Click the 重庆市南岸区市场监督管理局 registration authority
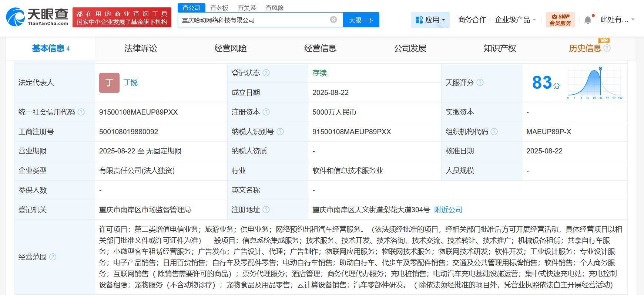Screen dimensions: 644x295 point(145,210)
